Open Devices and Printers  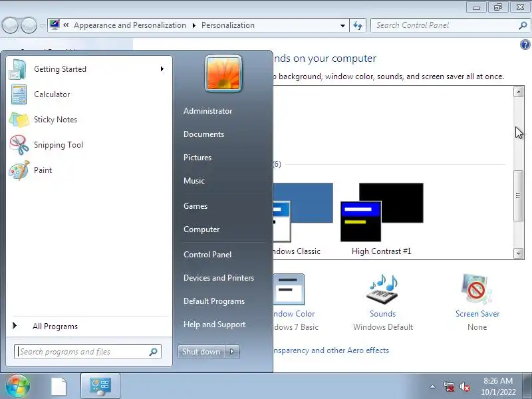[219, 278]
